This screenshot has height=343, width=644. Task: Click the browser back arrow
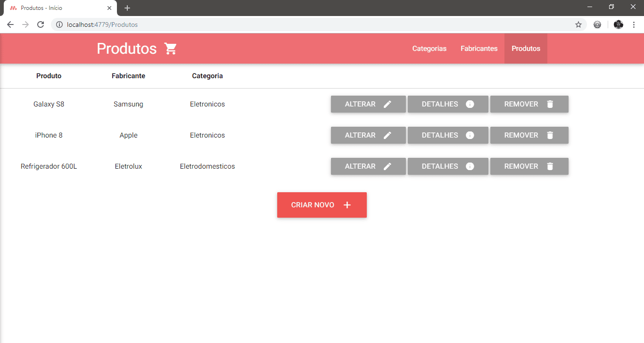(10, 24)
